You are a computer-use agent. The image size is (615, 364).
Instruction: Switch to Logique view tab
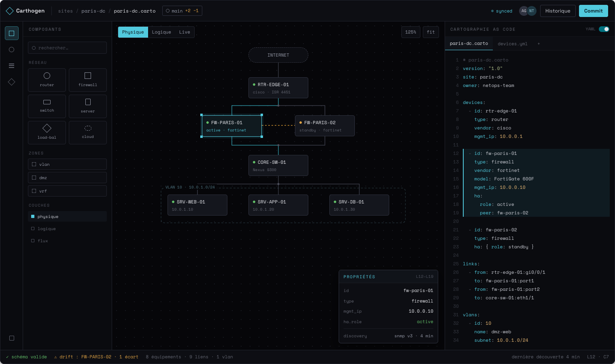[161, 32]
